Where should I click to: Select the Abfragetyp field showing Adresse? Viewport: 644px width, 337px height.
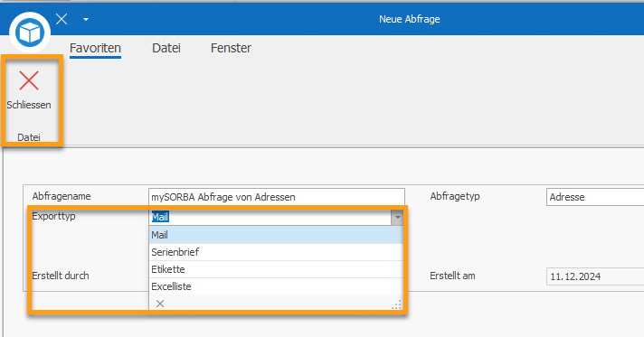pos(595,197)
